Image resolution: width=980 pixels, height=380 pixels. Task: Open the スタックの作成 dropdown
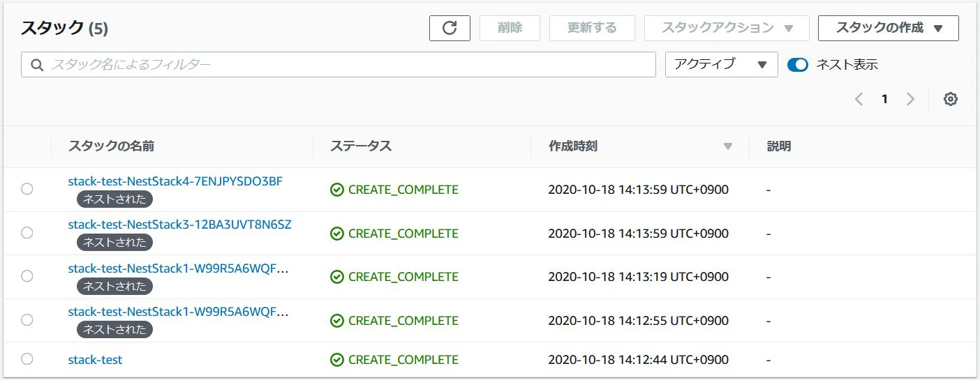(x=889, y=28)
